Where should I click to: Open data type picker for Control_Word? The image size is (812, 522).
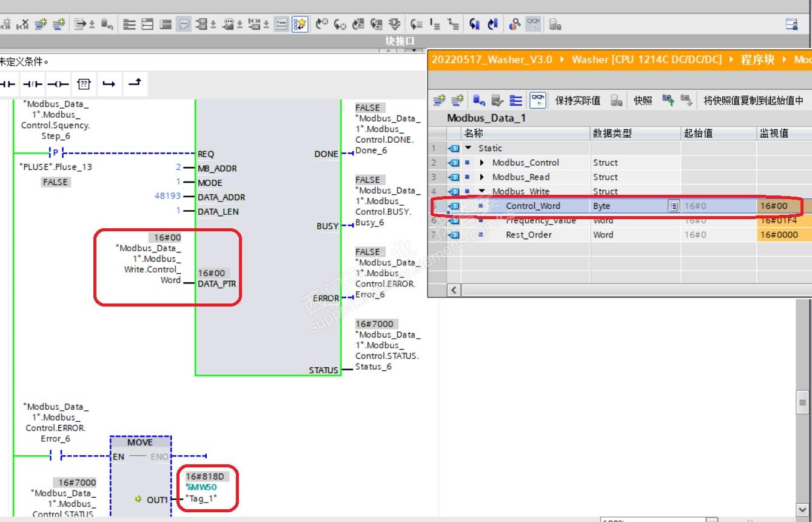[x=673, y=206]
